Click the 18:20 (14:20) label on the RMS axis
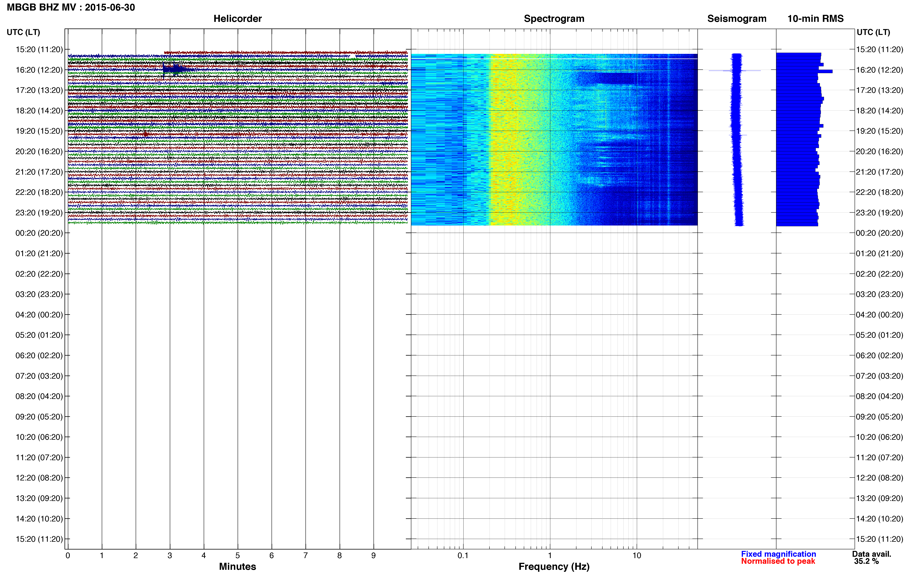 pos(879,111)
